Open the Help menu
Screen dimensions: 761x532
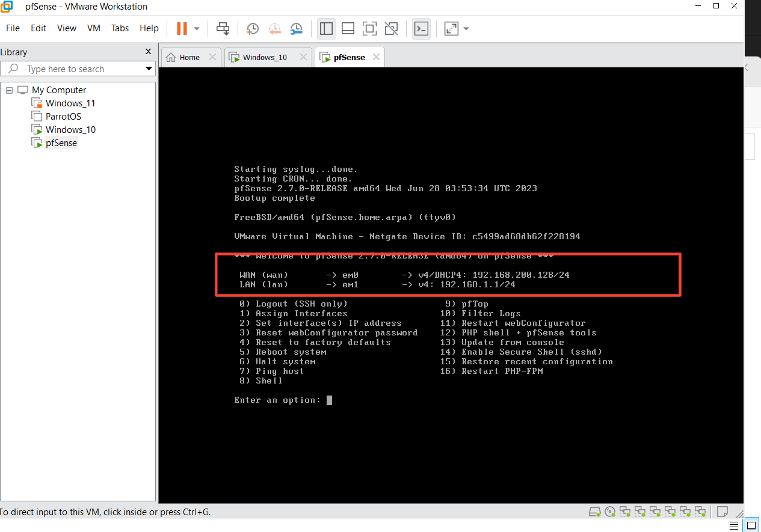[149, 28]
